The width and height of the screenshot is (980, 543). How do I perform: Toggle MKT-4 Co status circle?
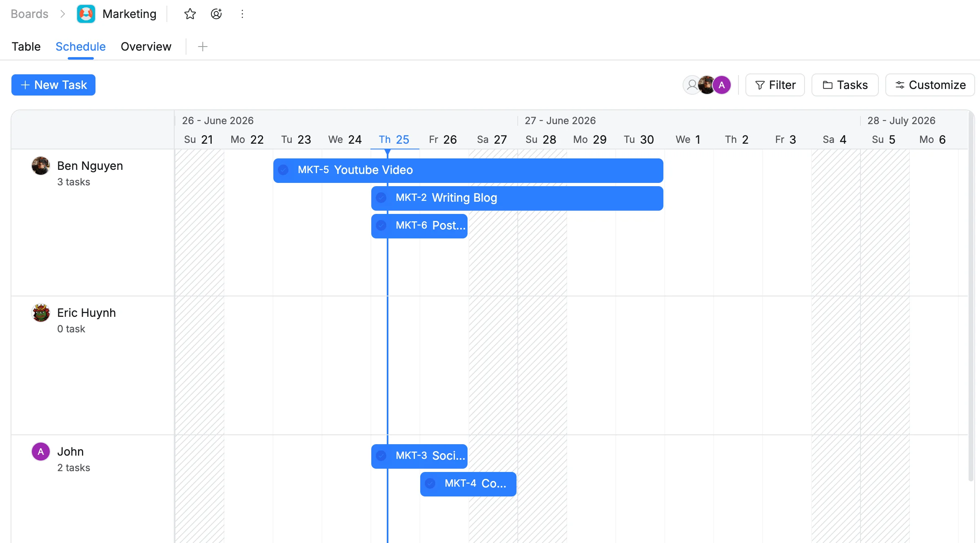(x=430, y=483)
